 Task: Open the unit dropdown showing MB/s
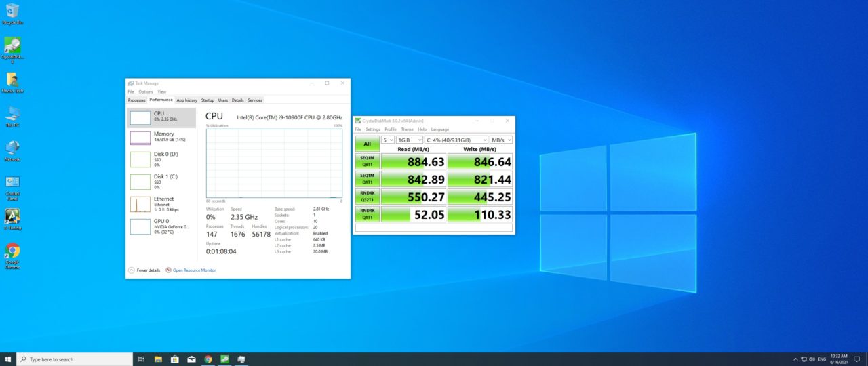501,140
